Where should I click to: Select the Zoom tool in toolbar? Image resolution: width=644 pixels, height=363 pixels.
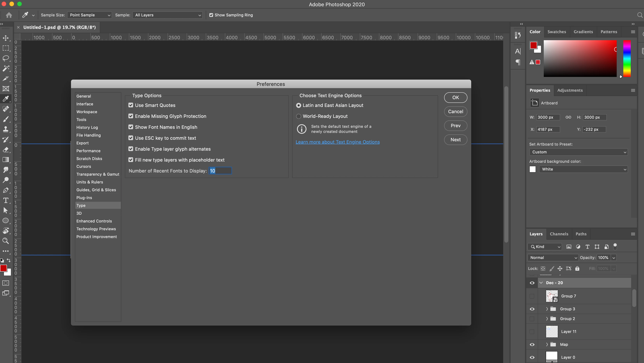[5, 241]
